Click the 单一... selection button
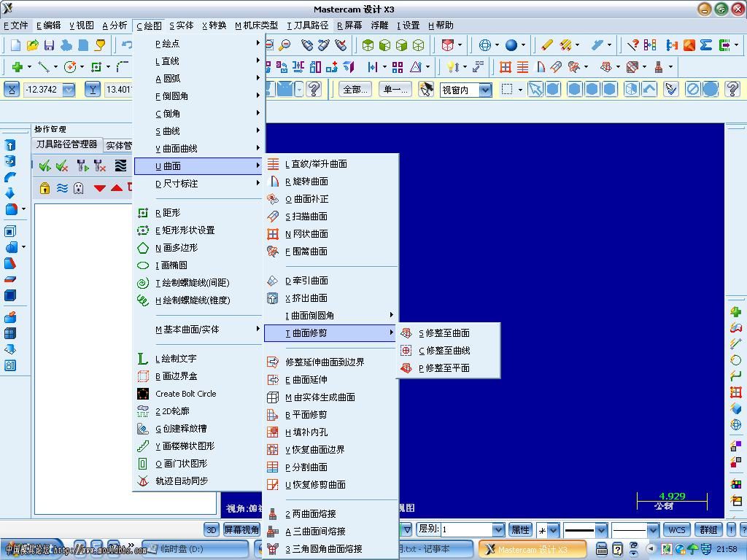 (x=395, y=89)
